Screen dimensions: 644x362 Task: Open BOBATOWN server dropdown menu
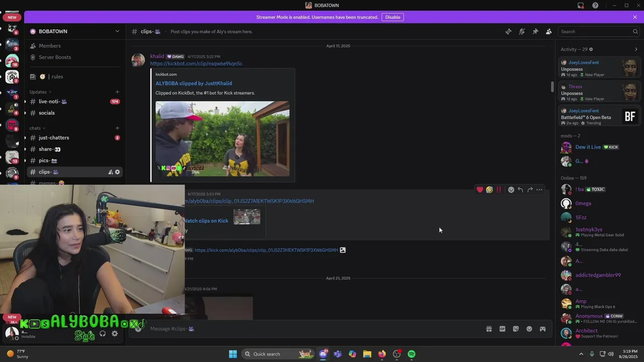(75, 31)
